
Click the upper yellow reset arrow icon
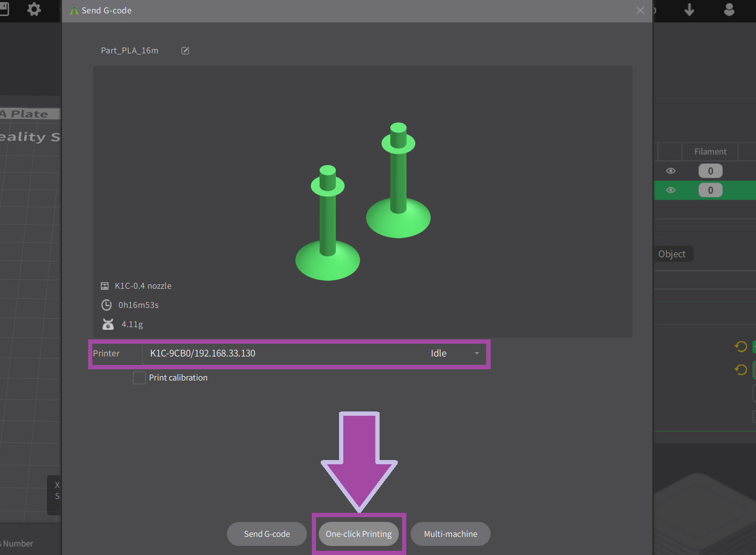(741, 347)
